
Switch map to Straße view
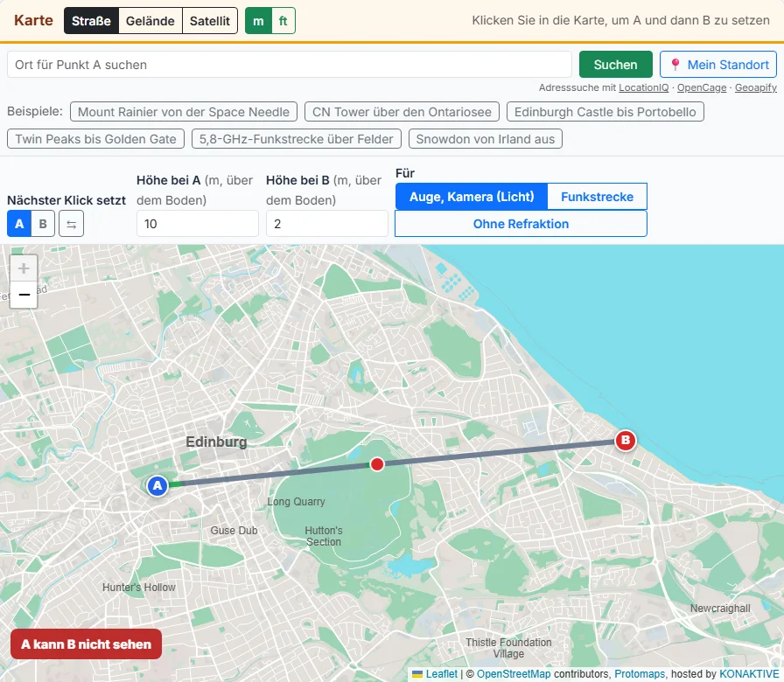pyautogui.click(x=91, y=21)
